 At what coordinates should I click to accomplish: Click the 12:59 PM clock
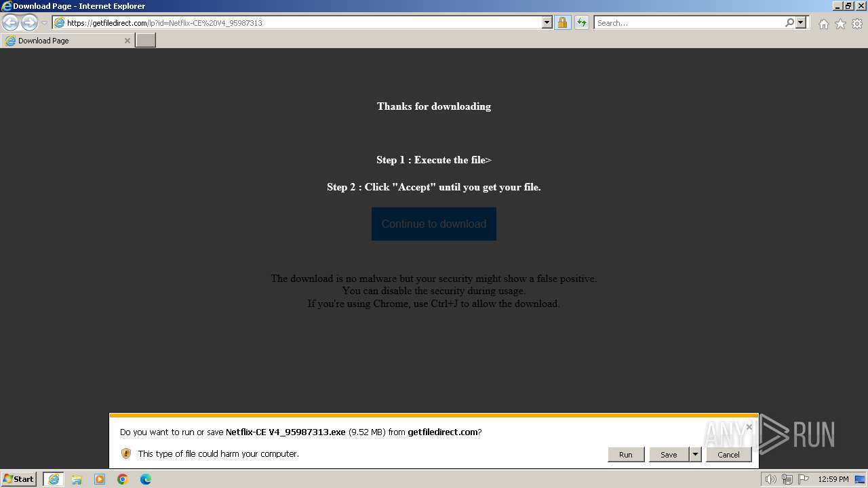(833, 479)
